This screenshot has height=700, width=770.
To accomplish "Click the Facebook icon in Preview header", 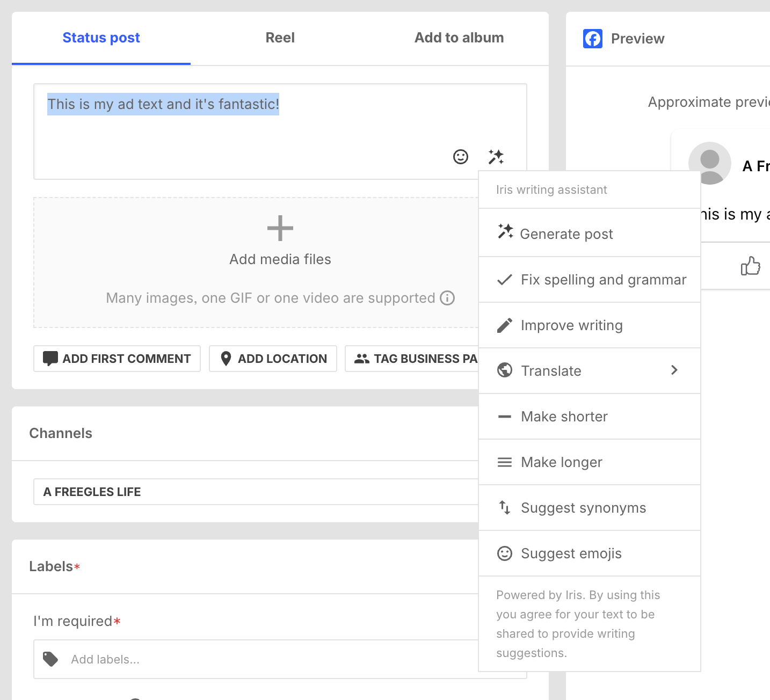I will 592,39.
